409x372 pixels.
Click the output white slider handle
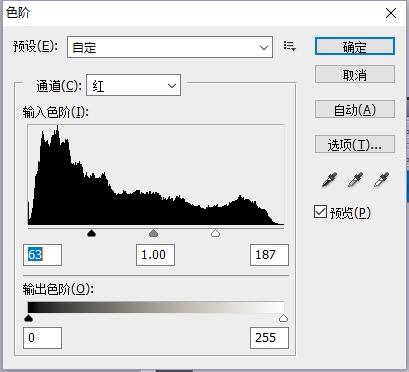tap(283, 318)
